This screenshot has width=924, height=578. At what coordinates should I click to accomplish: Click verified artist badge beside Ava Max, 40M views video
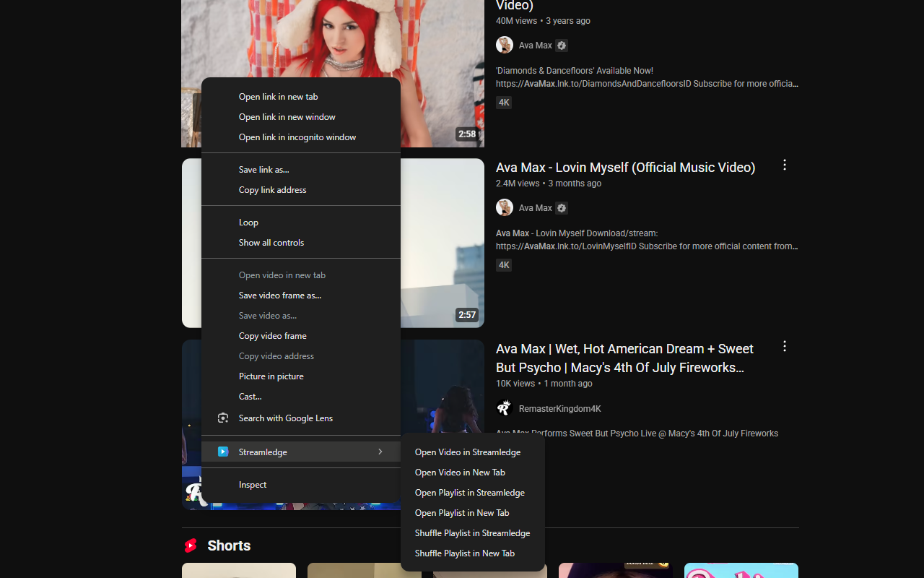[562, 46]
